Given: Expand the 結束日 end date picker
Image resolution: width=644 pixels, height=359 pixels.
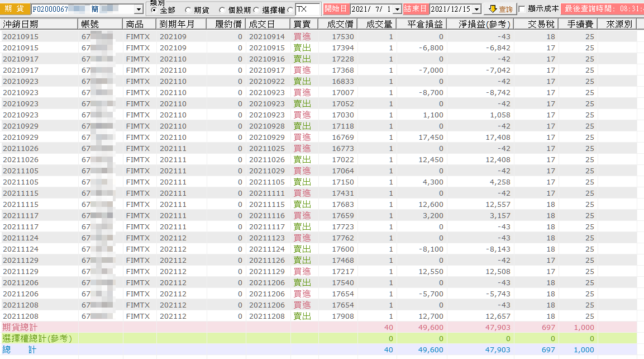Looking at the screenshot, I should point(476,9).
